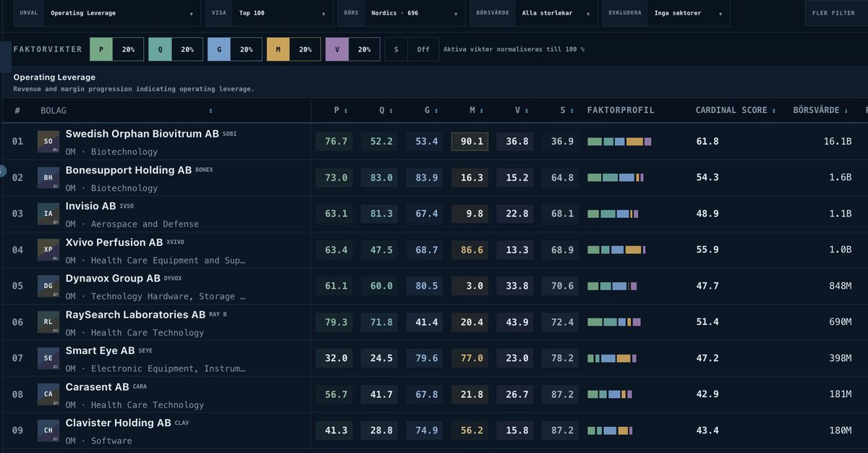The image size is (868, 453).
Task: Click the P score 79.3 for RaySearch
Action: coord(334,322)
